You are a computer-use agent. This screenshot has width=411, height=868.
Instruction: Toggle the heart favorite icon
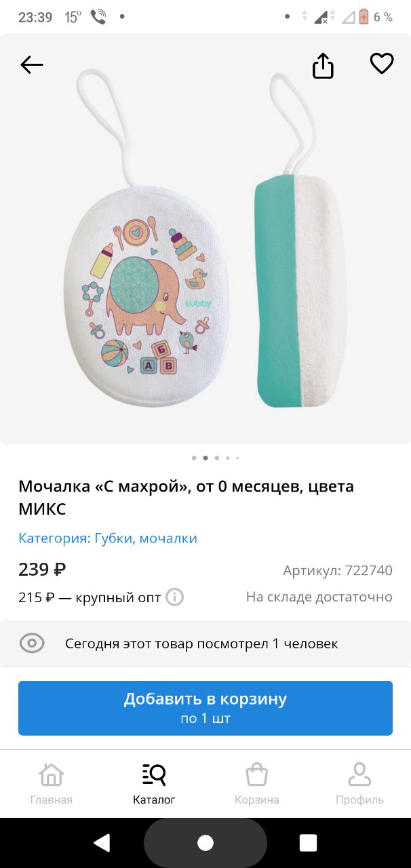(x=382, y=64)
